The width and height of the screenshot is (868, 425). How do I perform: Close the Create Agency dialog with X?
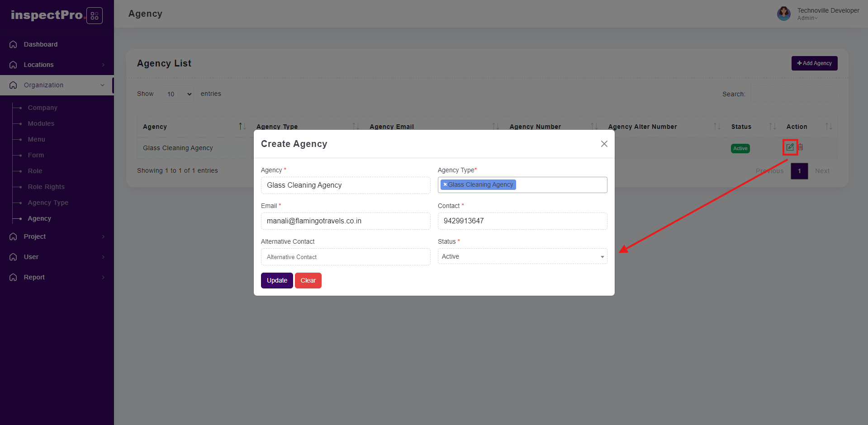pyautogui.click(x=604, y=144)
